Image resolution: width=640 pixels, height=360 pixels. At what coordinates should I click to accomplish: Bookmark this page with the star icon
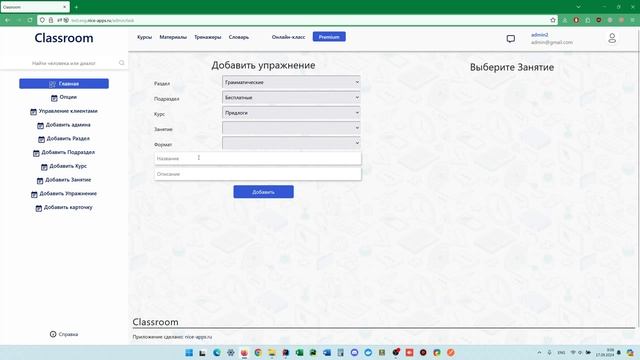[x=553, y=20]
